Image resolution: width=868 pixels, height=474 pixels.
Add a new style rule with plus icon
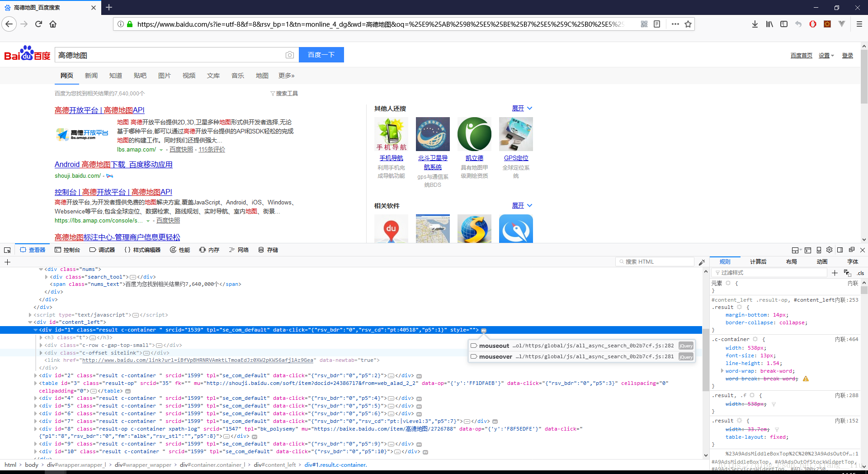835,273
